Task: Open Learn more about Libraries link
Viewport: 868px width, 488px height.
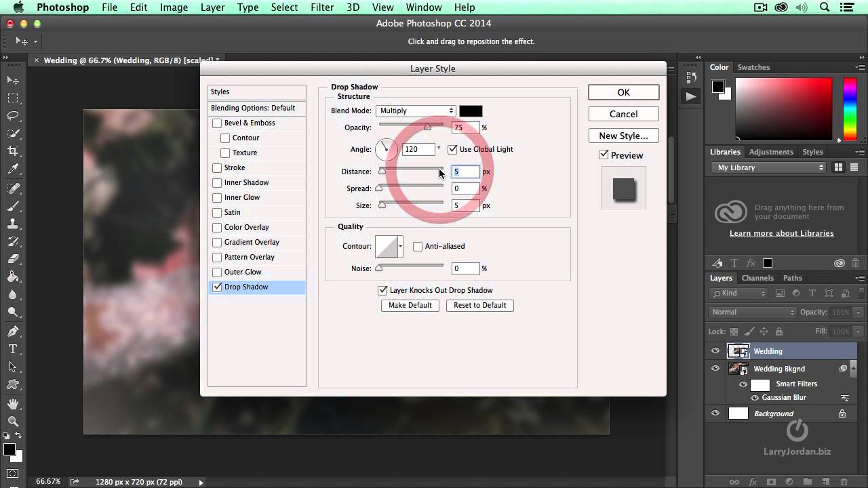Action: (781, 233)
